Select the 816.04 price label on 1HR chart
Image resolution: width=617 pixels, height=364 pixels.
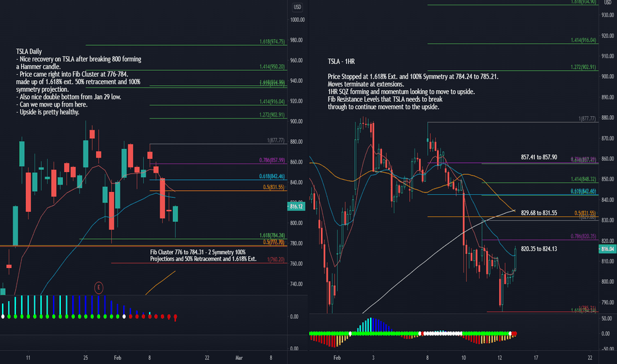pyautogui.click(x=608, y=249)
